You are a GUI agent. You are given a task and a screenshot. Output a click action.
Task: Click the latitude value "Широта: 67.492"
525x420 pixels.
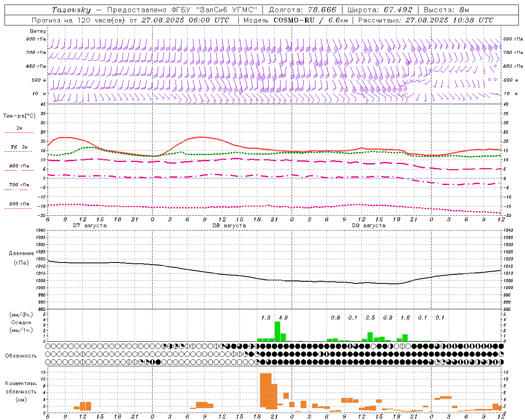(x=380, y=10)
